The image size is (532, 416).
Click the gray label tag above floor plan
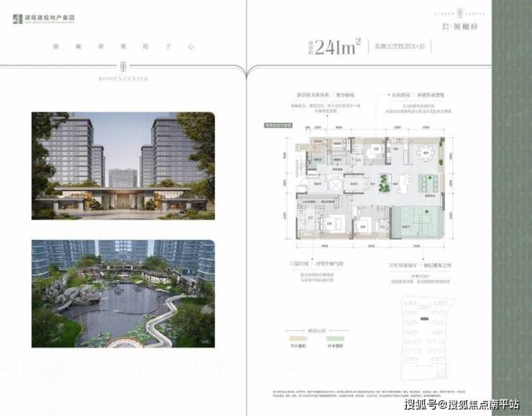click(x=278, y=125)
